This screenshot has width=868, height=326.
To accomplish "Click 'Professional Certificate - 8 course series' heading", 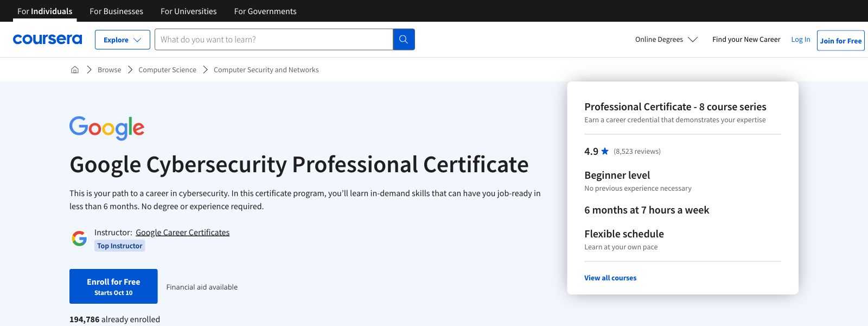I will pyautogui.click(x=675, y=106).
